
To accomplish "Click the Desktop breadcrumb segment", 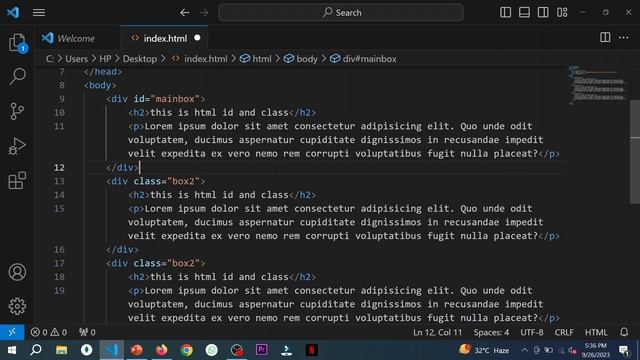I will [140, 59].
